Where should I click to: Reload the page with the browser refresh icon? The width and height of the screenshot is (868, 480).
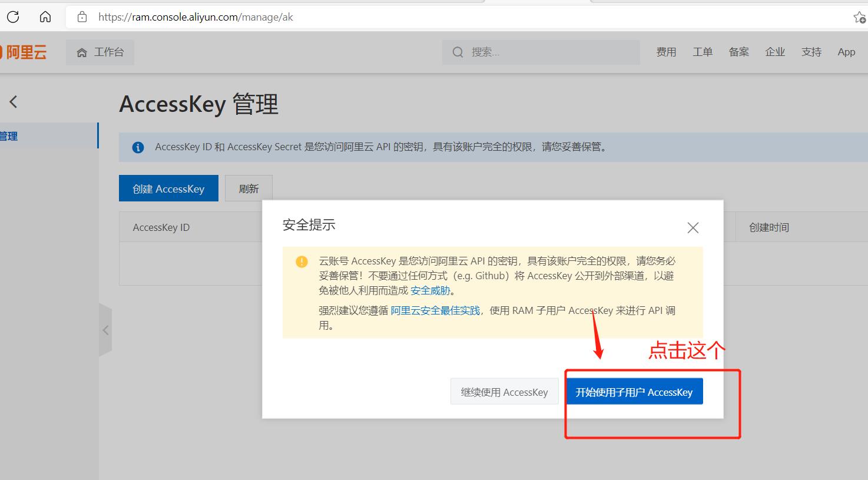[13, 17]
